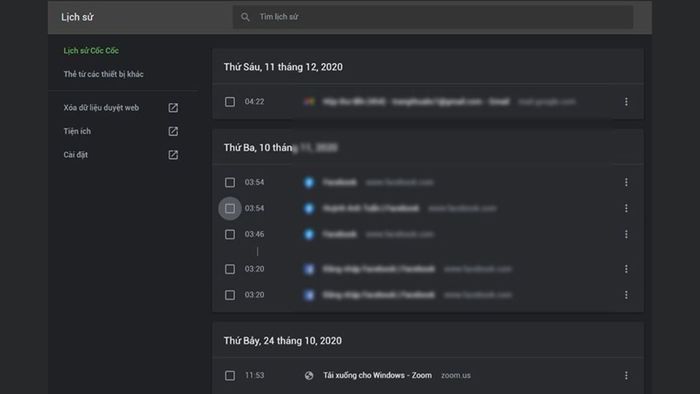Image resolution: width=700 pixels, height=394 pixels.
Task: Open Thẻ từ các thiết bị khác
Action: [x=104, y=74]
